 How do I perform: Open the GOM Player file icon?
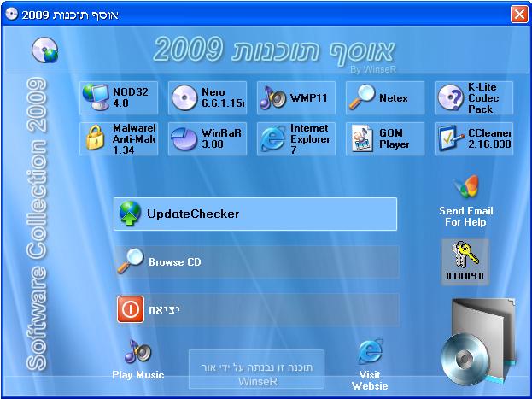pos(362,138)
